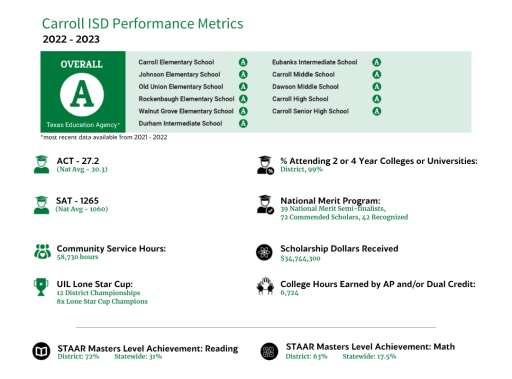Click the 8x Lone Star Cup Champions line

(x=102, y=301)
